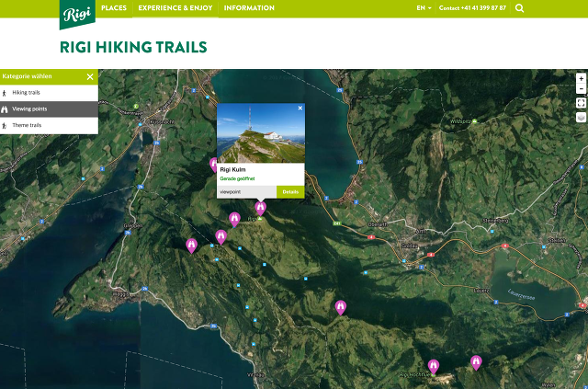Click the Lauerzersee lake label
Screen dimensions: 588x389
(522, 294)
